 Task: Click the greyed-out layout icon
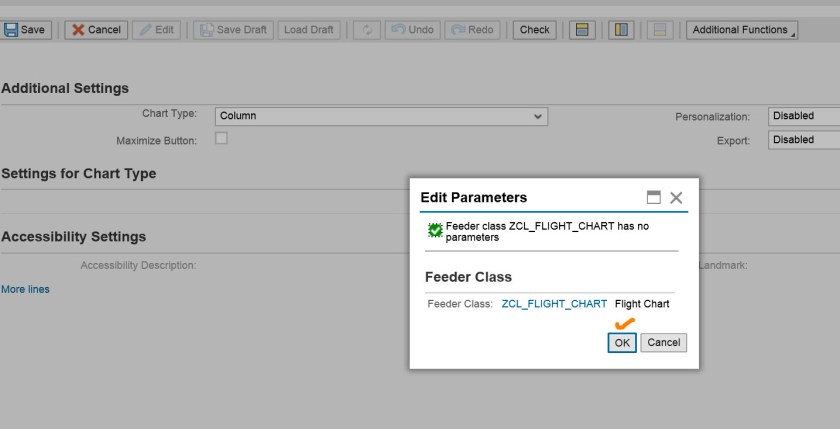point(660,30)
